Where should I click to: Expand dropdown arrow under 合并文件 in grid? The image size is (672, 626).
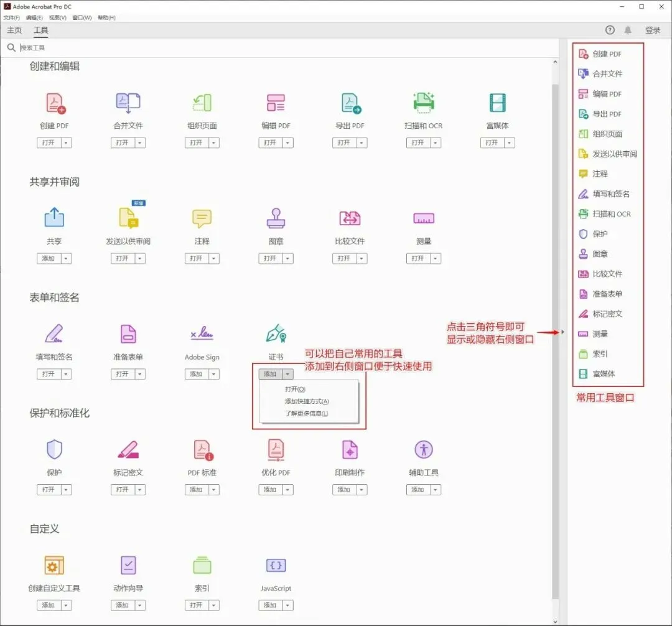[140, 142]
